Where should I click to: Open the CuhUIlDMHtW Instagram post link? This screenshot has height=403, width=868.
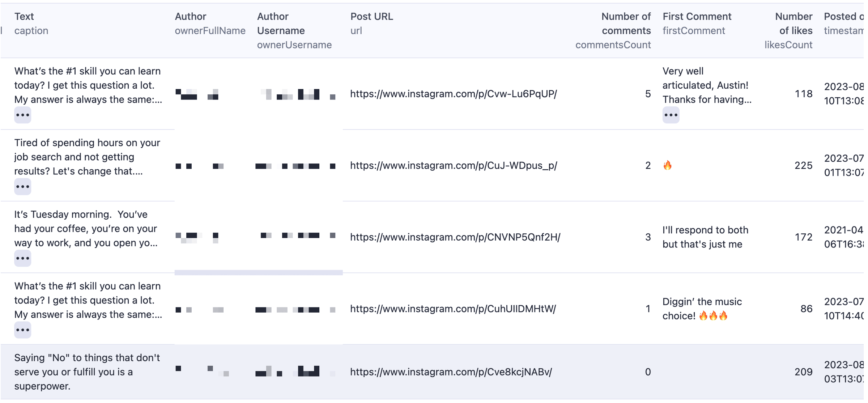[x=453, y=309]
